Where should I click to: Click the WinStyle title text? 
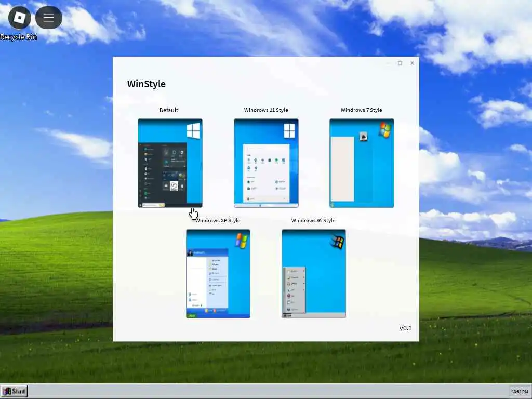146,84
